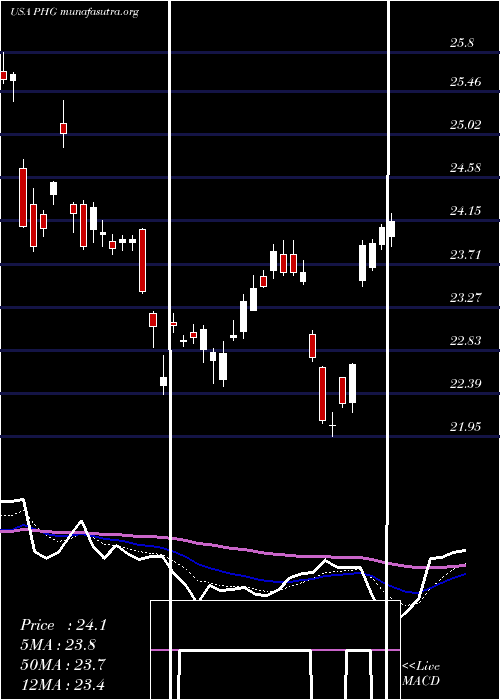
Task: Select the 21.95 price axis label
Action: pyautogui.click(x=465, y=427)
